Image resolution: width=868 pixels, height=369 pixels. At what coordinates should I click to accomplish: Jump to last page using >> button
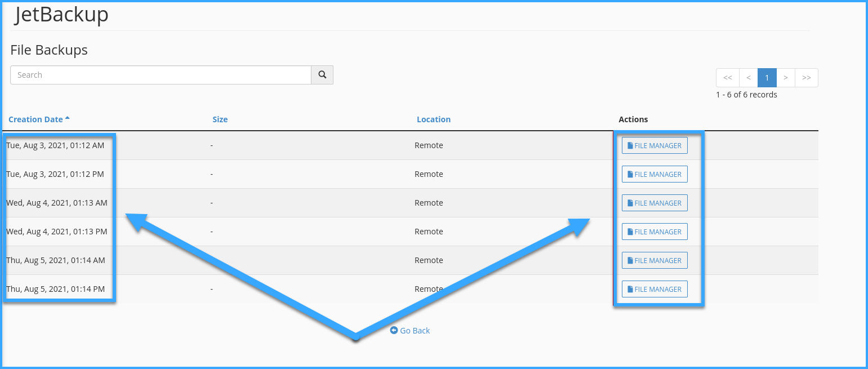pos(806,78)
